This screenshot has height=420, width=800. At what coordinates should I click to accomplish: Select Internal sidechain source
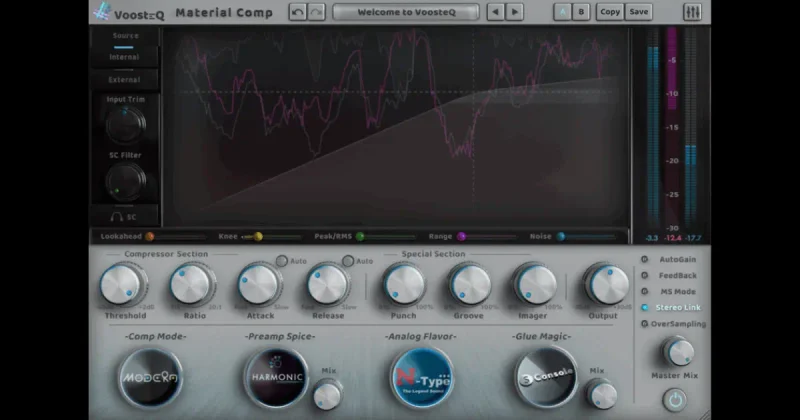point(124,57)
